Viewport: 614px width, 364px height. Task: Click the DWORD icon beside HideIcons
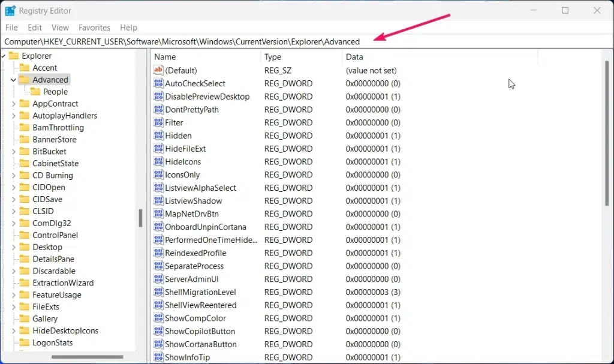pos(158,161)
